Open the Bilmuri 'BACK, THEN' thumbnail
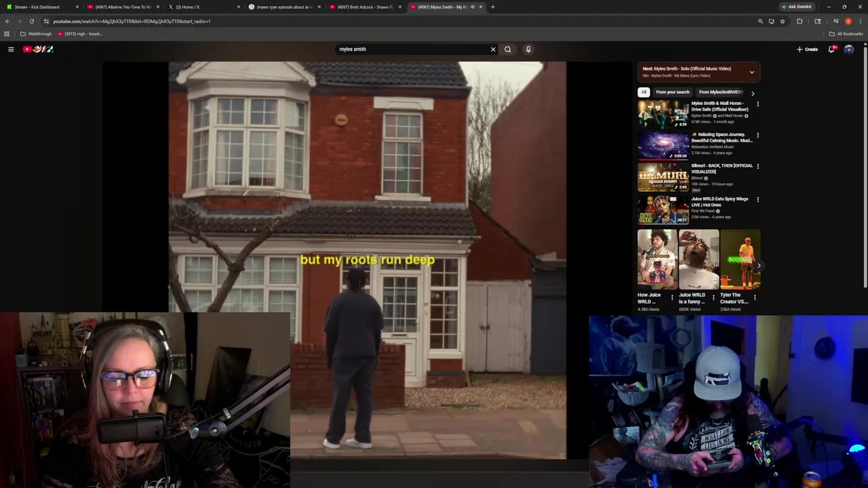The height and width of the screenshot is (488, 868). point(663,177)
